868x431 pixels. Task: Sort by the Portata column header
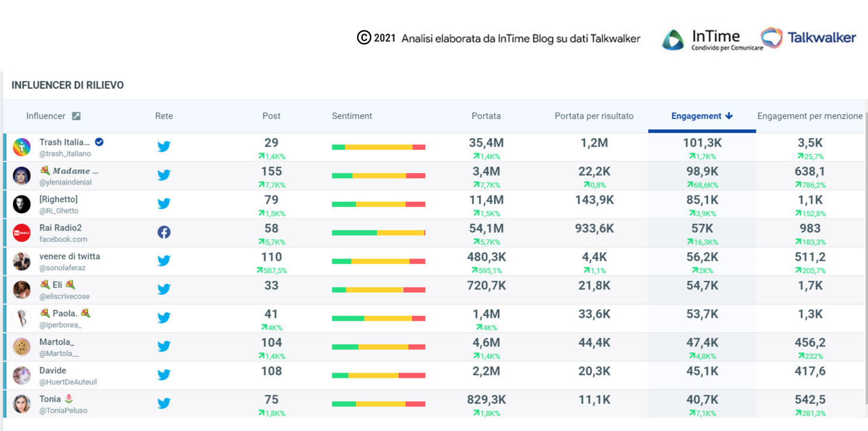pyautogui.click(x=486, y=116)
